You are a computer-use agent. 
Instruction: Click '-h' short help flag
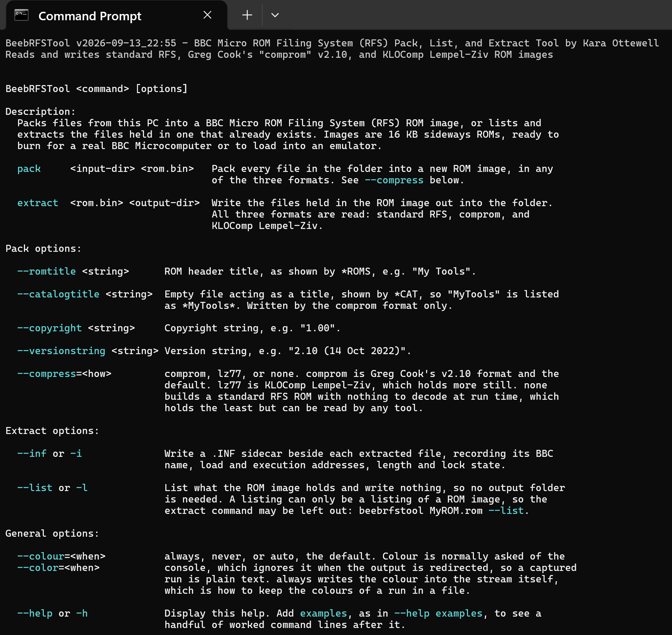point(82,614)
